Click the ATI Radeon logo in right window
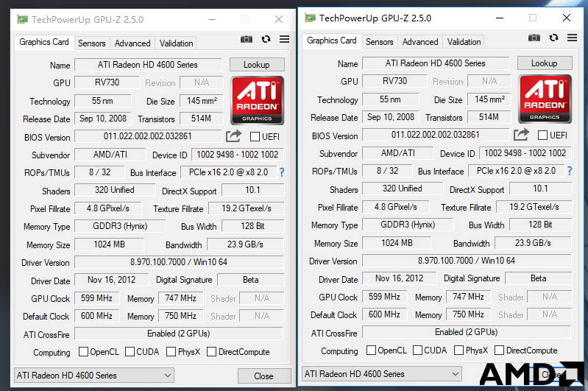Image resolution: width=588 pixels, height=391 pixels. pos(545,99)
